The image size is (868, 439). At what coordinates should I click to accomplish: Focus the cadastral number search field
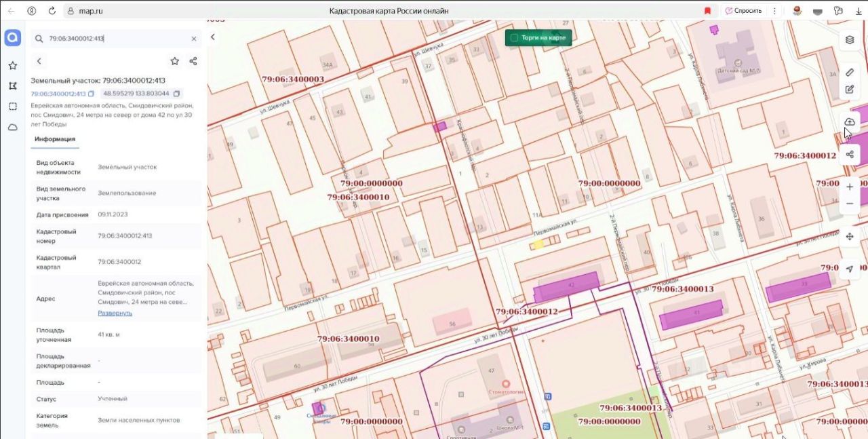click(x=117, y=39)
